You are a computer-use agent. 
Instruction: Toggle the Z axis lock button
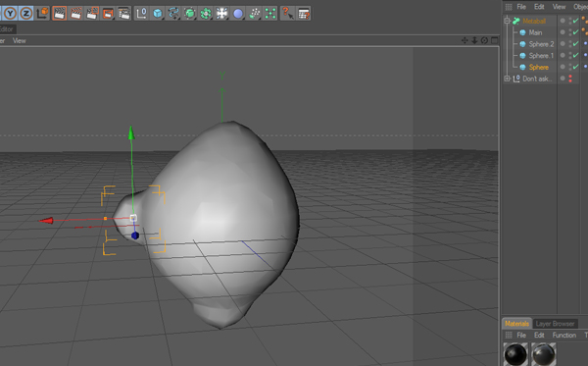point(25,14)
